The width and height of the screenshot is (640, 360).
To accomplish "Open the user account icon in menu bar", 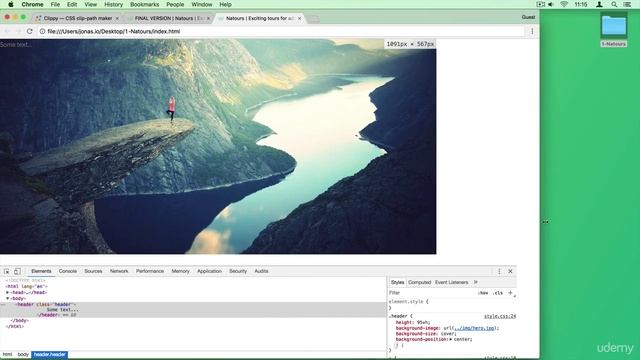I will coord(599,4).
